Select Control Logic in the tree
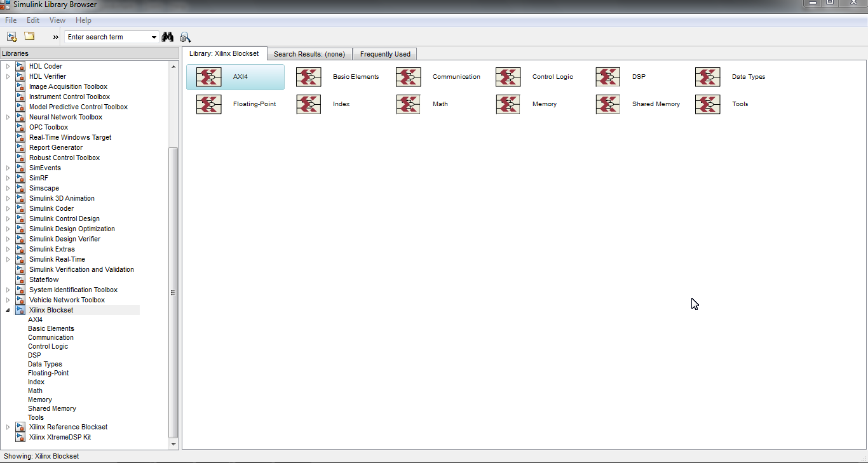Viewport: 868px width, 463px height. [48, 346]
